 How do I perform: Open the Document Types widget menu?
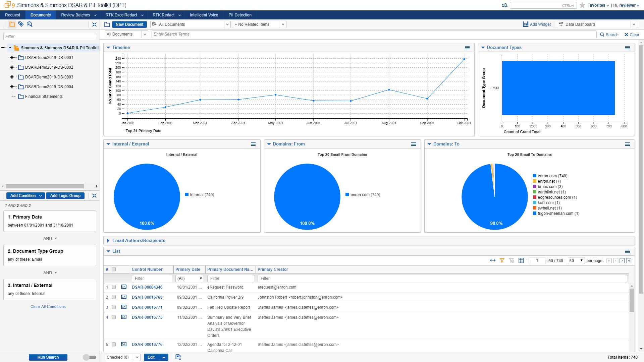(x=628, y=48)
